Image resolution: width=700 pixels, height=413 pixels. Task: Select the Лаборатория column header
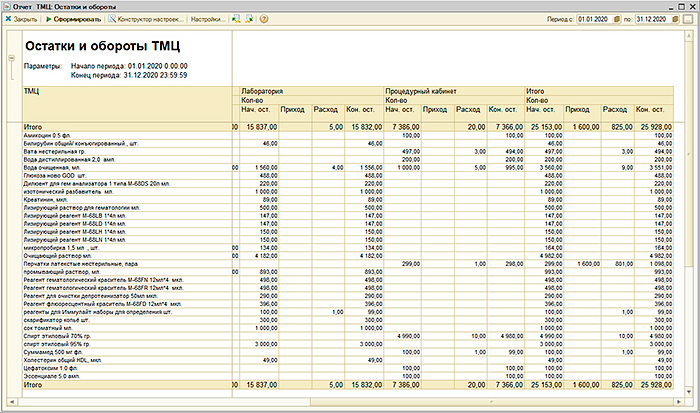coord(264,91)
